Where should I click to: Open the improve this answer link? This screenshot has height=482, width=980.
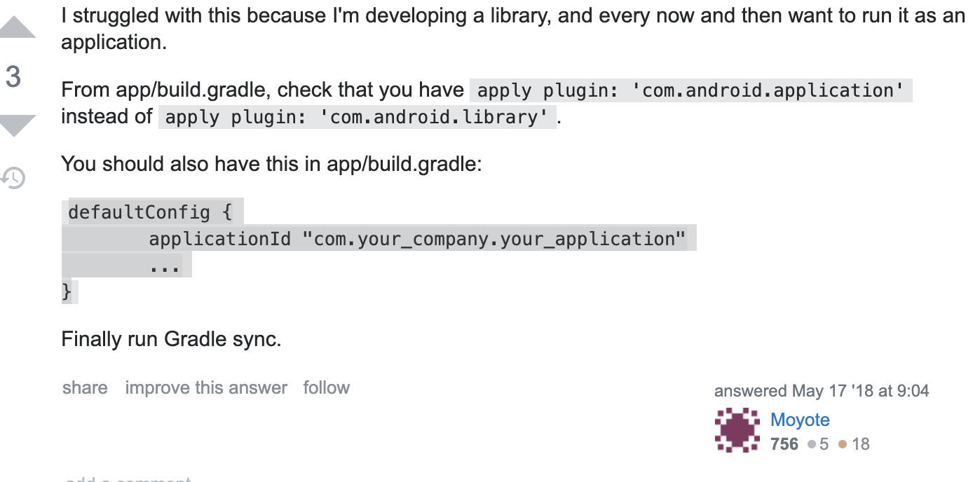[206, 387]
